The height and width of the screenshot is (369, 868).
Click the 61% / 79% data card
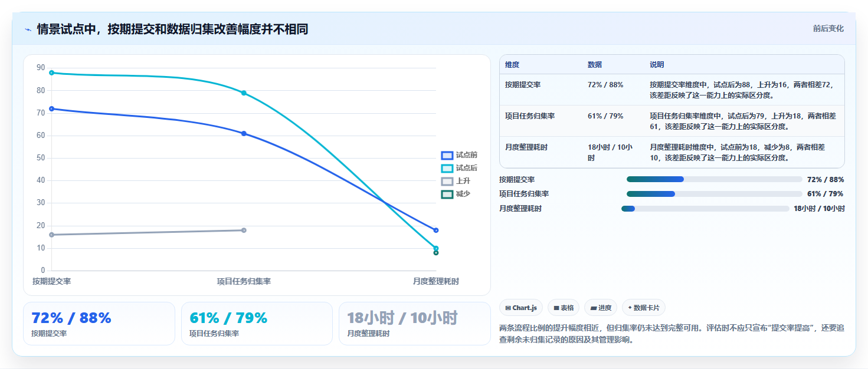257,324
